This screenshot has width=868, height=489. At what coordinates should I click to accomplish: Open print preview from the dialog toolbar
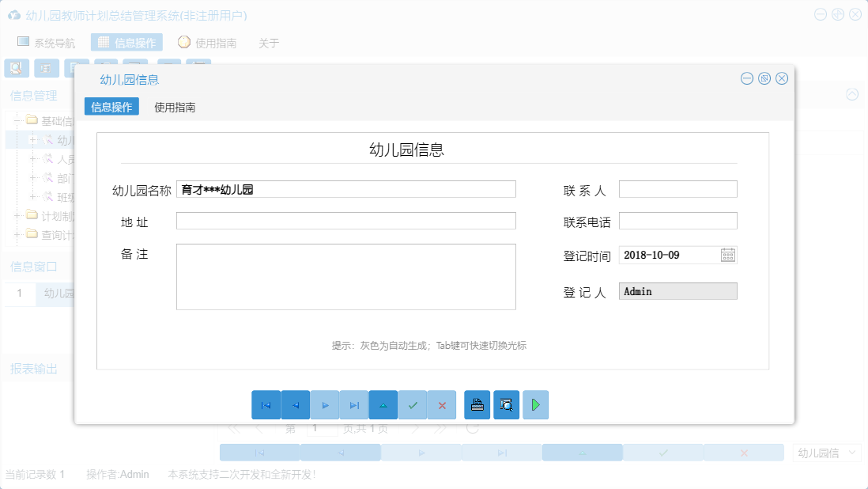click(x=506, y=404)
